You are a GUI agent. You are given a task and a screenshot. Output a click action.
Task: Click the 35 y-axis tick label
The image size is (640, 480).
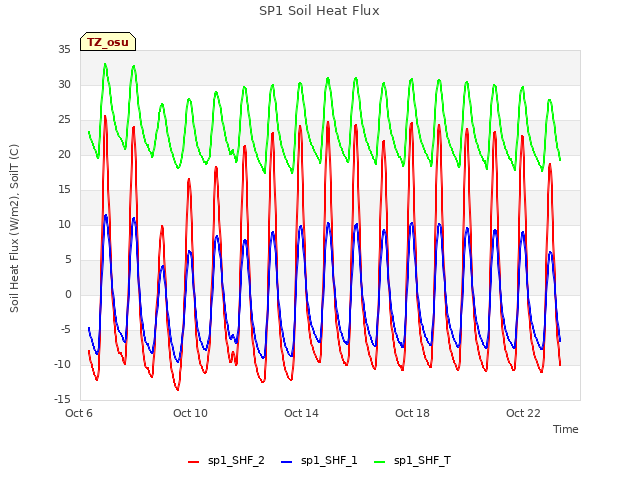pyautogui.click(x=64, y=50)
